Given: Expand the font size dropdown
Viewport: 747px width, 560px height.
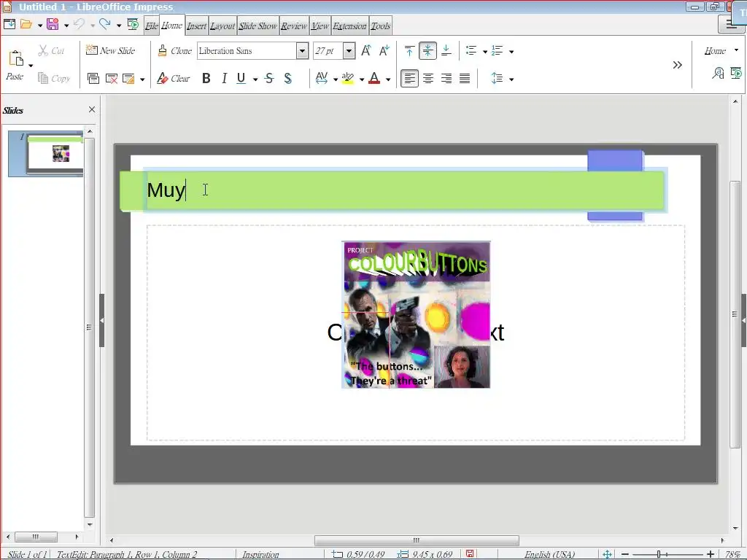Looking at the screenshot, I should click(349, 50).
